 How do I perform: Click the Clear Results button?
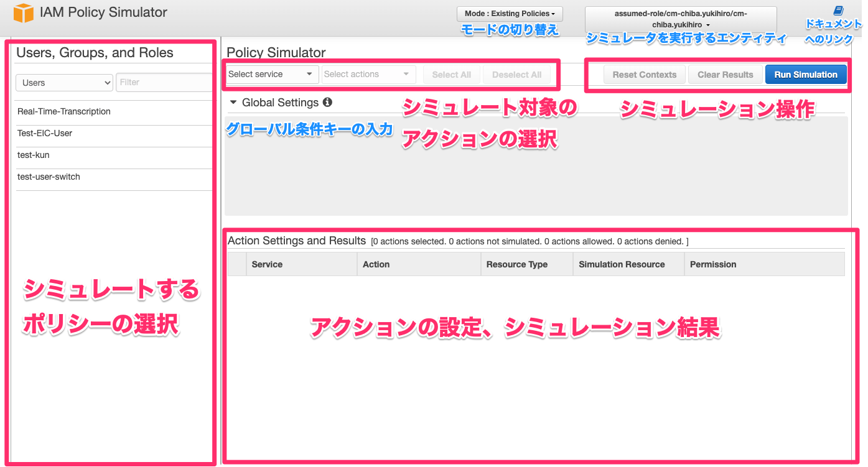pos(725,73)
